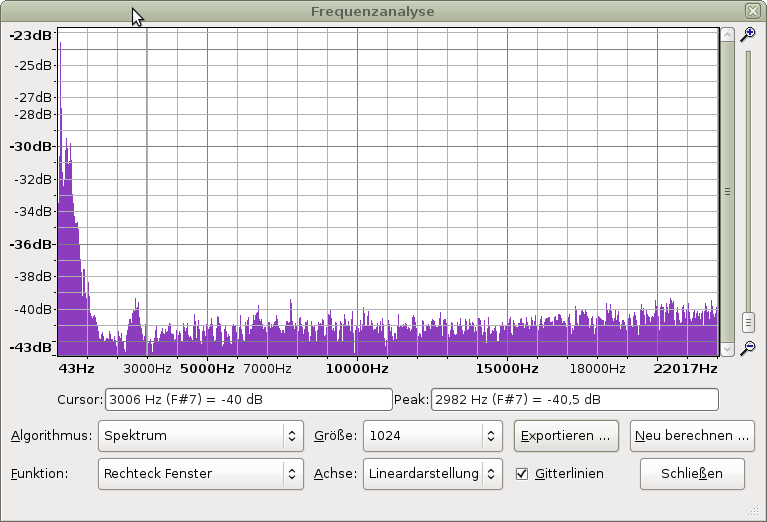Expand the Größe dropdown set to 1024

pyautogui.click(x=432, y=436)
